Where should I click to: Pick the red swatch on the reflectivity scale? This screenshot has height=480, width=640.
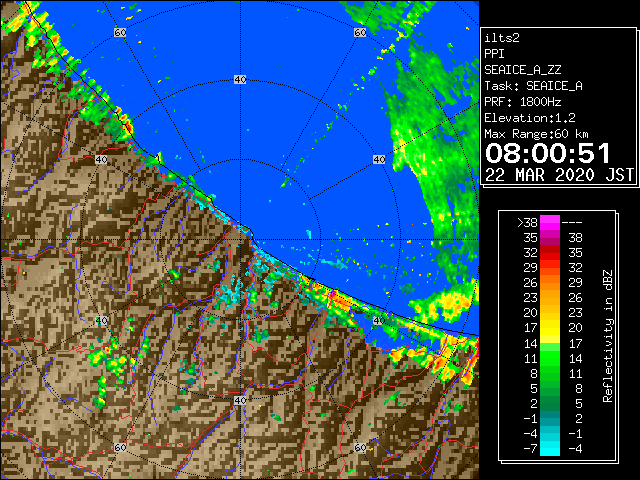coord(550,253)
